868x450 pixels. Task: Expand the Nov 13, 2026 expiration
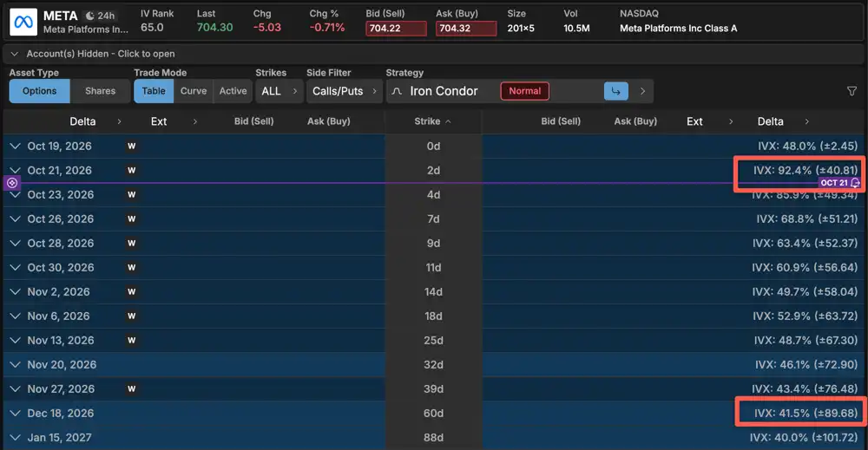(x=16, y=341)
